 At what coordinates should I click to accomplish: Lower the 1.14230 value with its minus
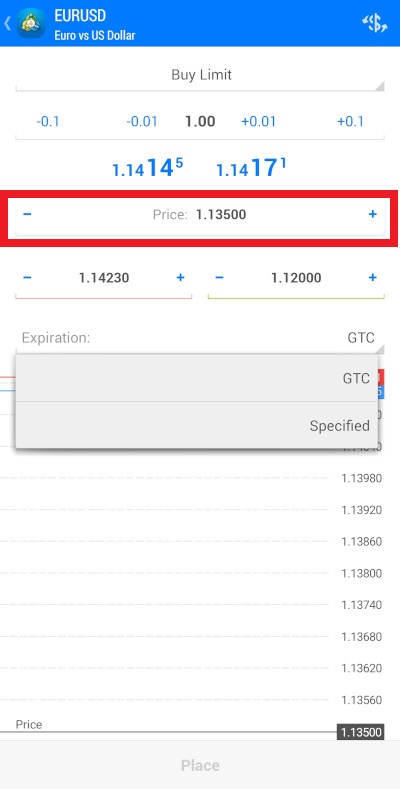pos(27,278)
